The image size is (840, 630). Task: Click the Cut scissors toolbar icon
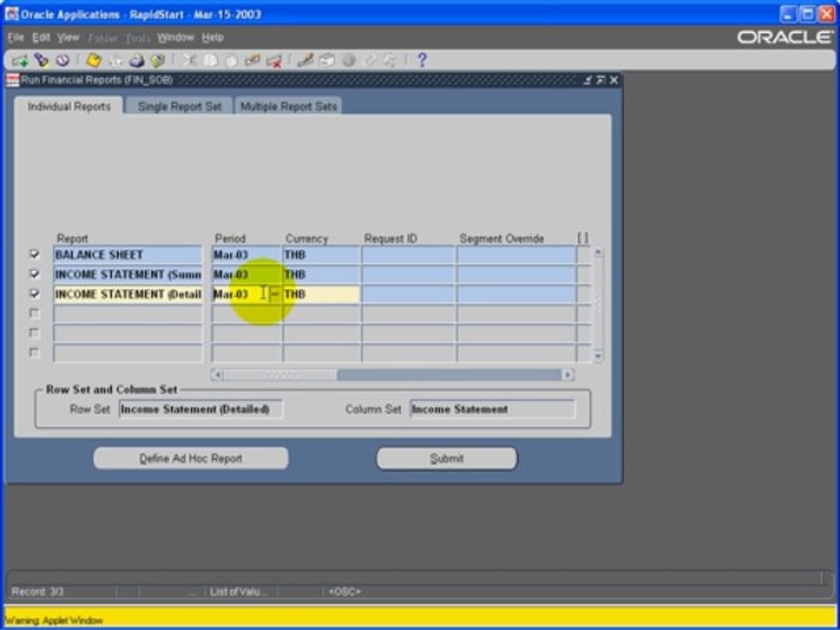189,60
